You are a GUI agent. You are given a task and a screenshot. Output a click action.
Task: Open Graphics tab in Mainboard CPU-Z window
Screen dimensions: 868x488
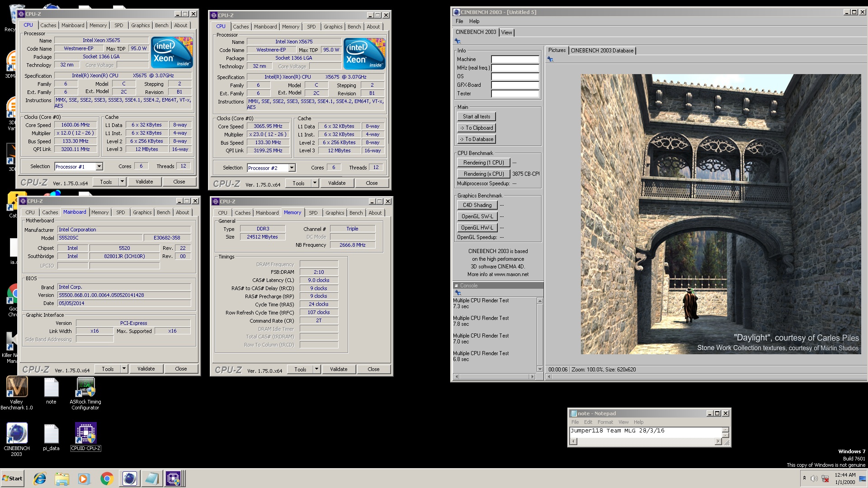tap(142, 212)
